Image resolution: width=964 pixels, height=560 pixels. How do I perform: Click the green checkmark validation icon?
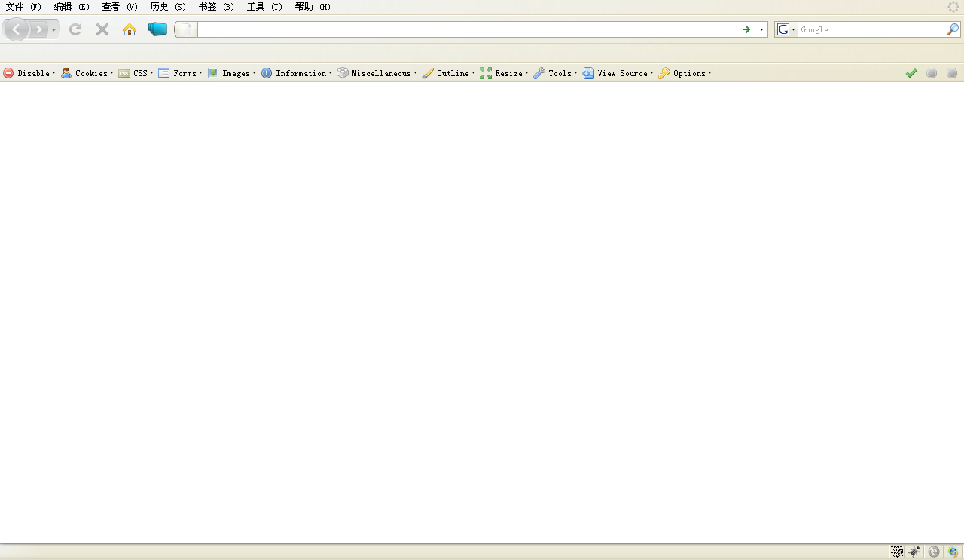911,73
